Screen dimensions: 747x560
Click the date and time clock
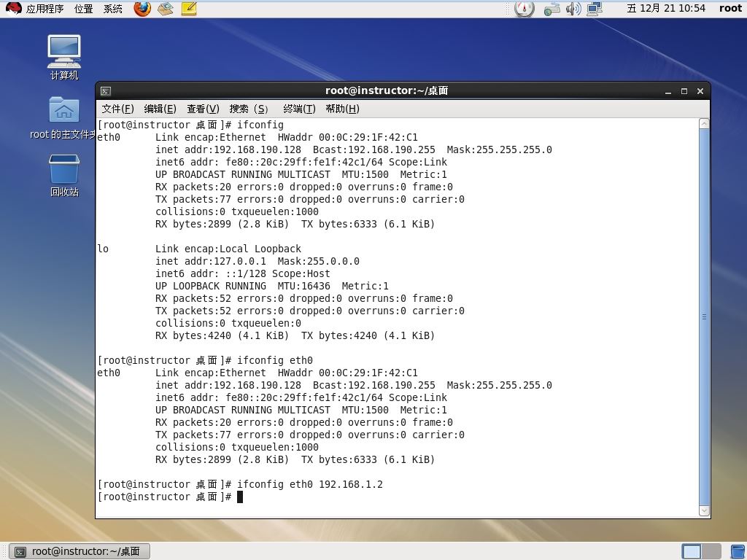click(666, 9)
